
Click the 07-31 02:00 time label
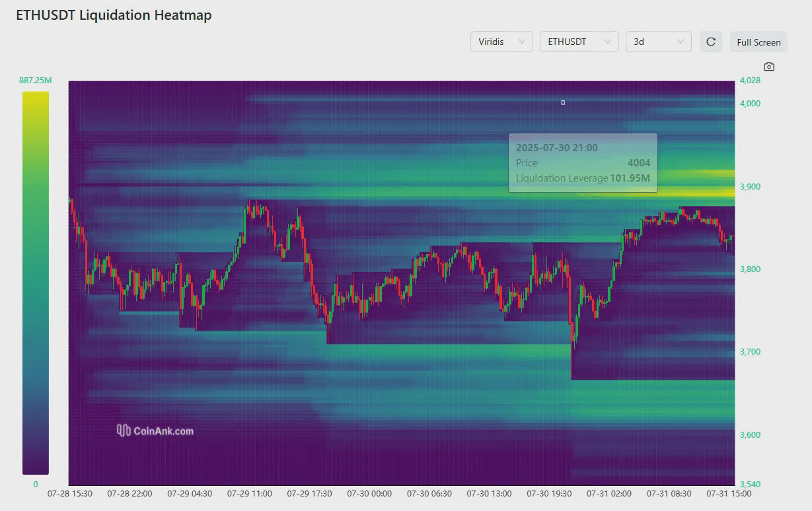coord(609,493)
